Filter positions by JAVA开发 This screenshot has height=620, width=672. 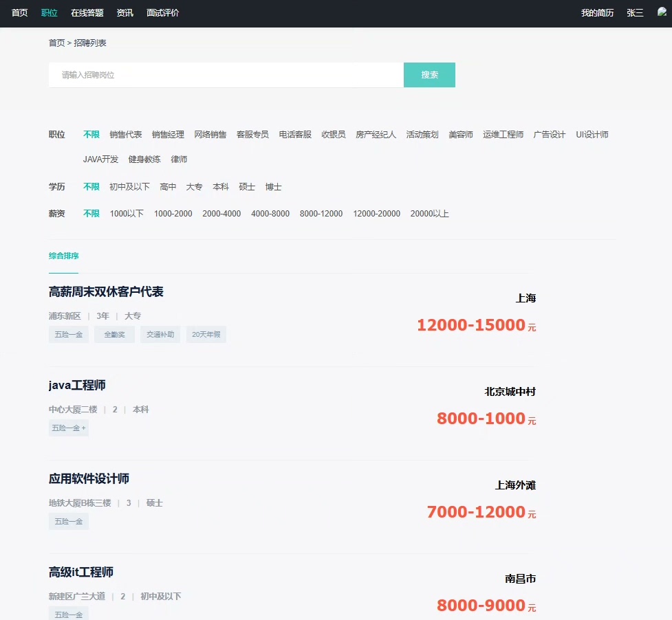(x=100, y=159)
